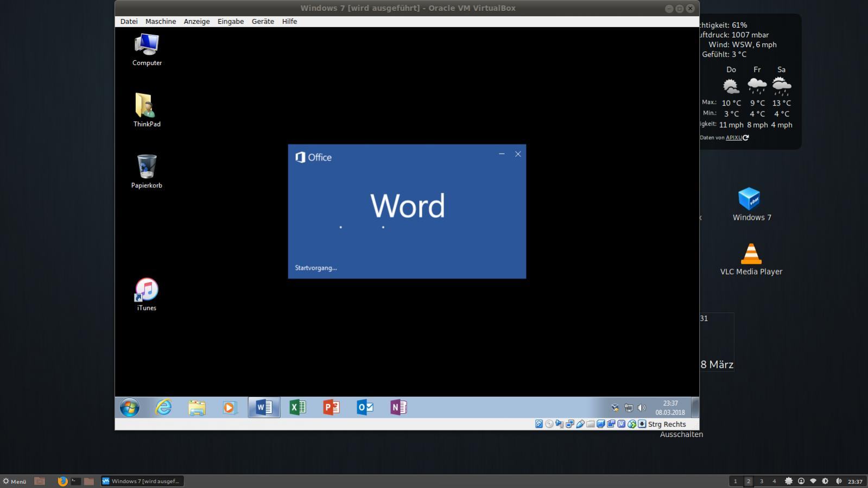Click the CPU features indicator in VirtualBox
Viewport: 868px width, 488px height.
(x=622, y=424)
